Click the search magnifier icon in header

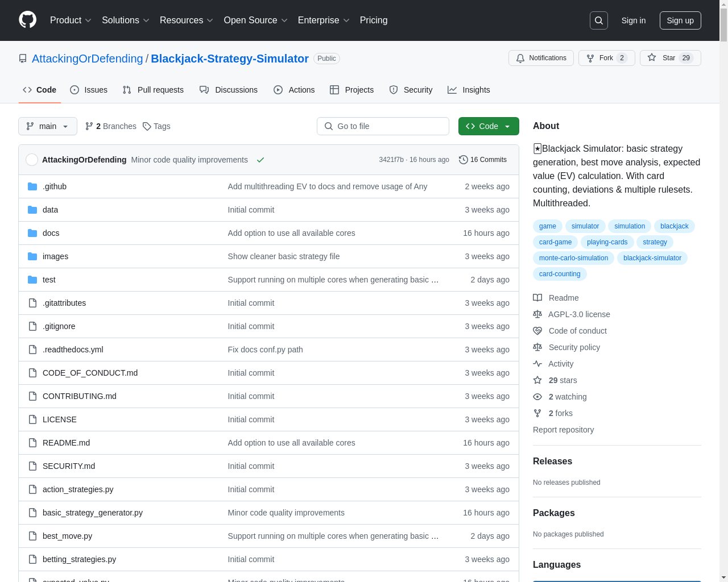coord(599,20)
